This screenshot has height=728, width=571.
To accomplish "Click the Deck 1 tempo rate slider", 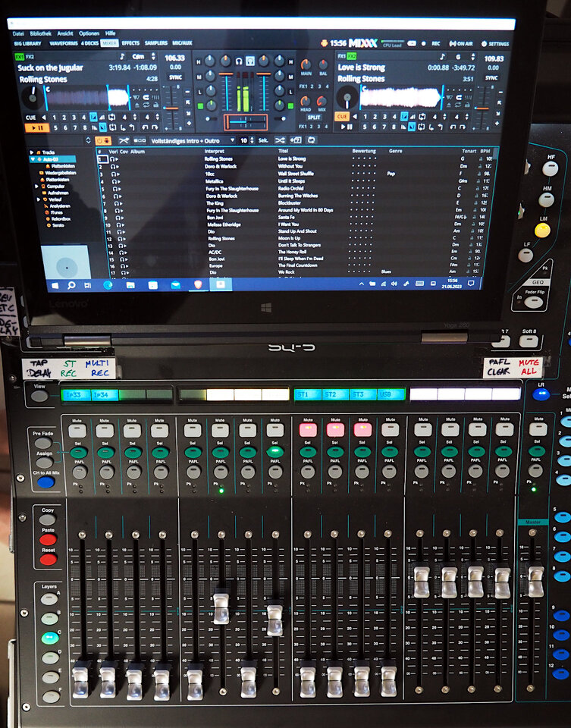I will (x=171, y=107).
